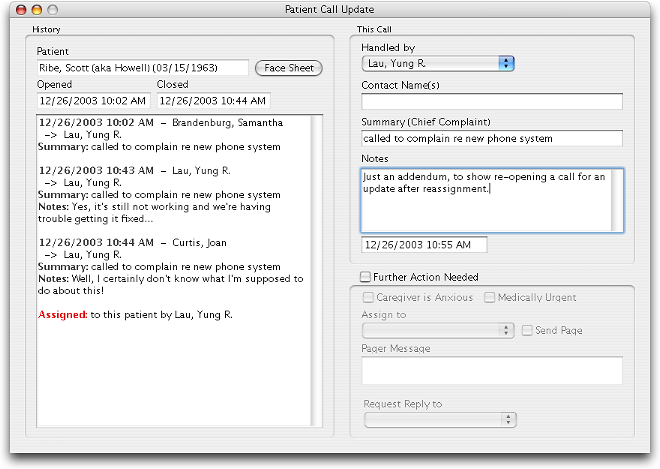This screenshot has height=469, width=660.
Task: Click the call history scrollbar
Action: pos(318,270)
